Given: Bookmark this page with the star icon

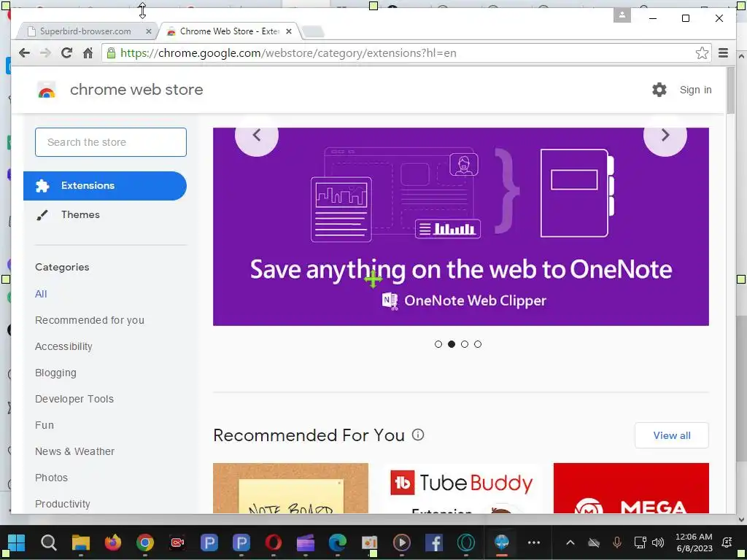Looking at the screenshot, I should [701, 52].
